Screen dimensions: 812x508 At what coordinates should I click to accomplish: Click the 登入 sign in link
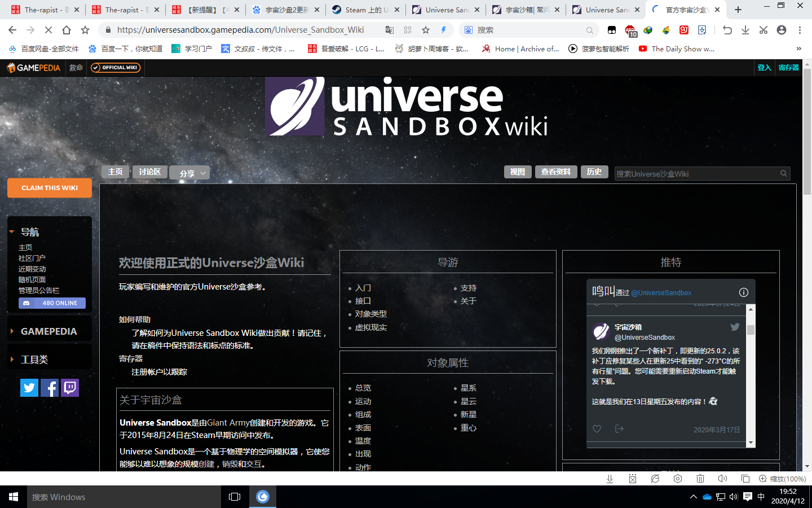coord(764,68)
